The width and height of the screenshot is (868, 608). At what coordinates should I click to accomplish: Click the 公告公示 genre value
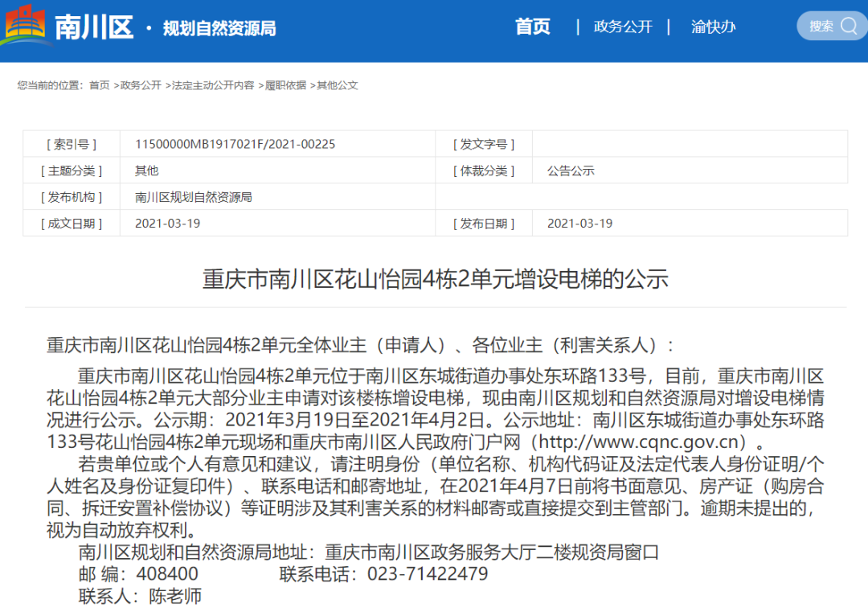(571, 170)
